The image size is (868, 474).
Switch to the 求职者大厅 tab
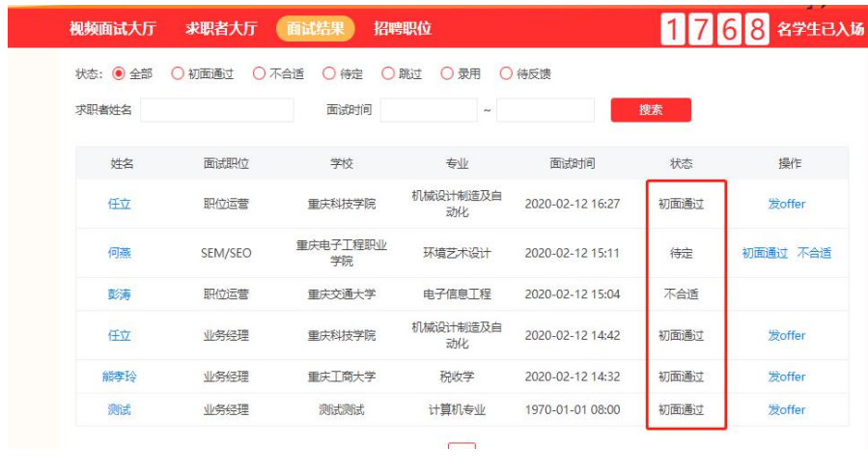tap(221, 29)
